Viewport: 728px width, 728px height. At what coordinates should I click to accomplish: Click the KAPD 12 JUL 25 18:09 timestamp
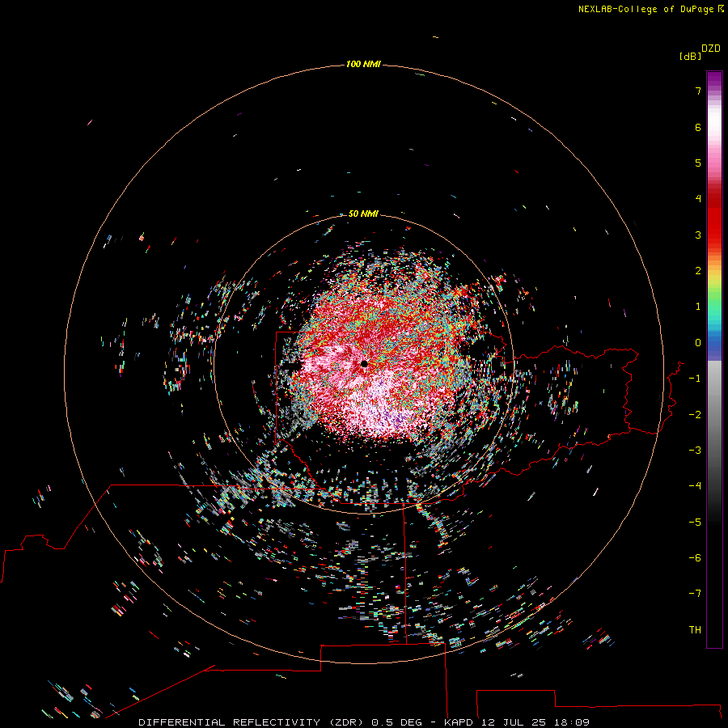pos(517,722)
